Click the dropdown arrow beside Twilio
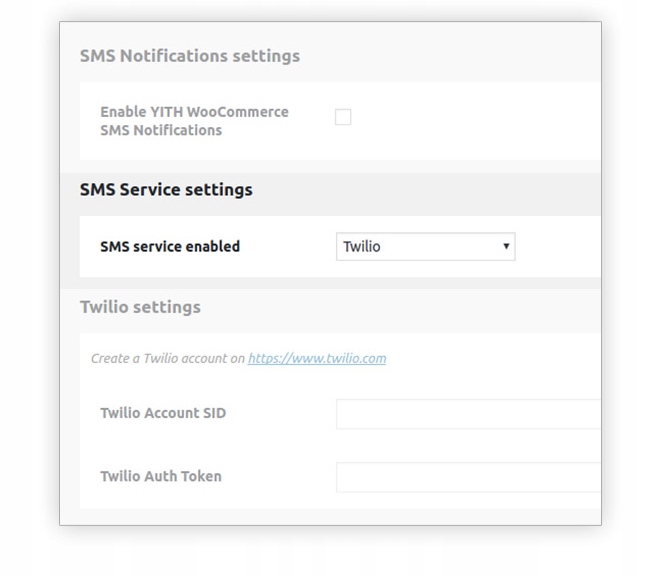654x576 pixels. pyautogui.click(x=506, y=246)
